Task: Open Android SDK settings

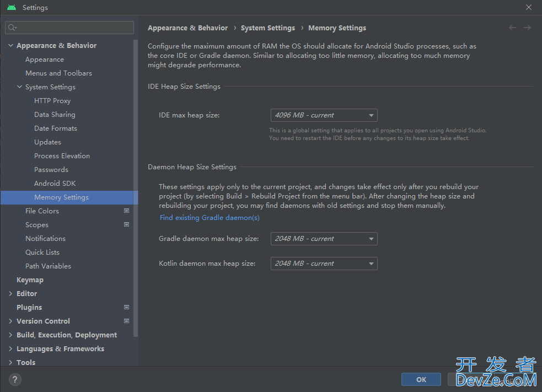Action: 55,183
